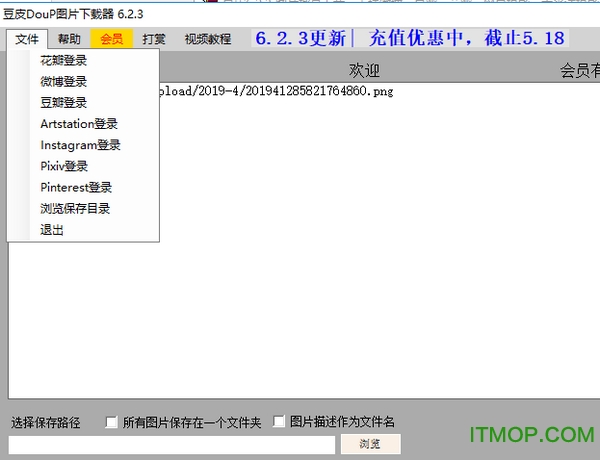Click the save path text field
Screen dimensions: 600x460
[172, 445]
